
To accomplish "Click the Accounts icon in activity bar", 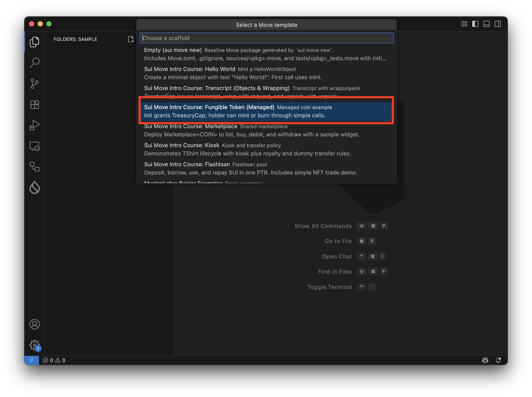I will pos(35,324).
